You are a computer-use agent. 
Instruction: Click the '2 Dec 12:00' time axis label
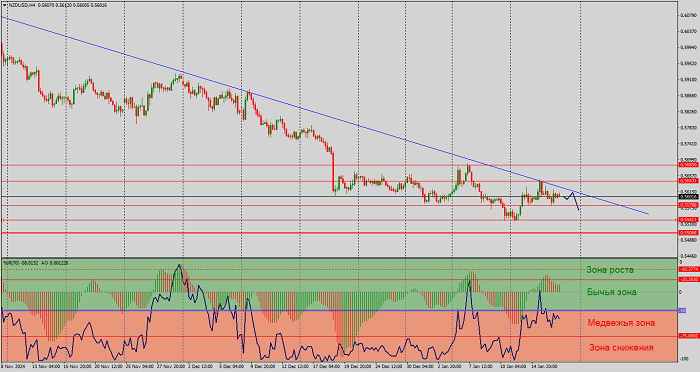tap(201, 366)
